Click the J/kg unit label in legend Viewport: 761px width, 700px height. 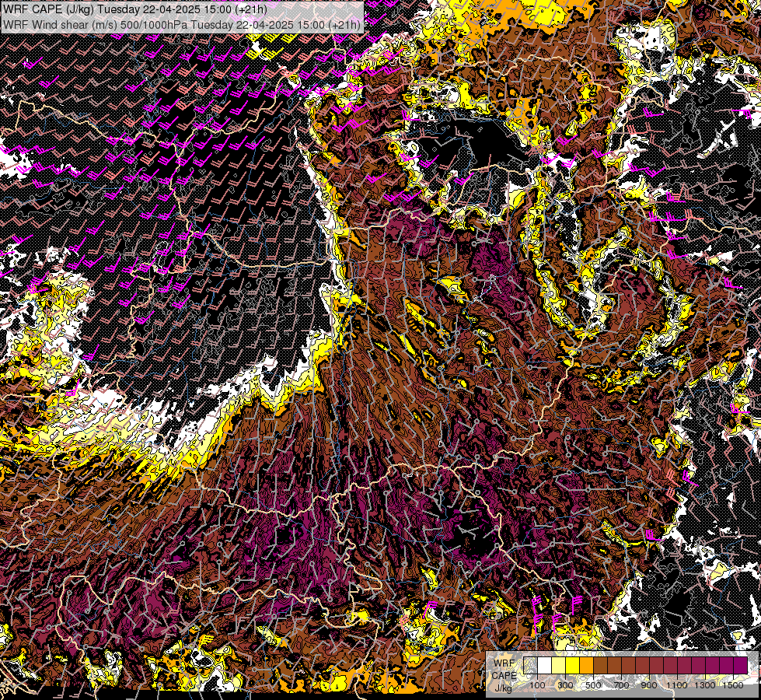(503, 688)
